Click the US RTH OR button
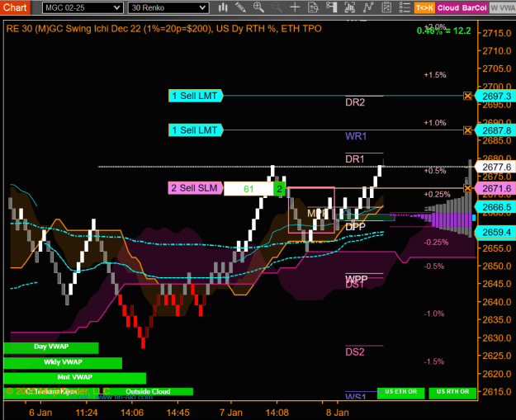This screenshot has width=516, height=420. click(x=452, y=393)
